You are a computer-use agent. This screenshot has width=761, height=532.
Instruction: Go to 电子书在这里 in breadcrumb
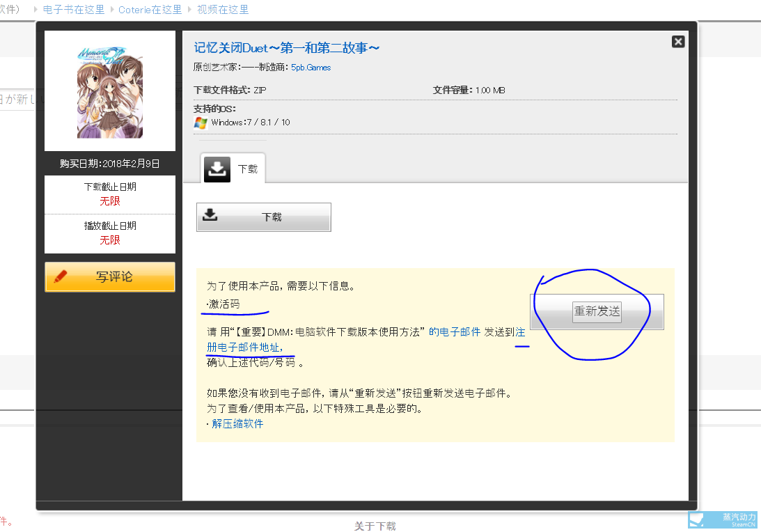(x=74, y=10)
